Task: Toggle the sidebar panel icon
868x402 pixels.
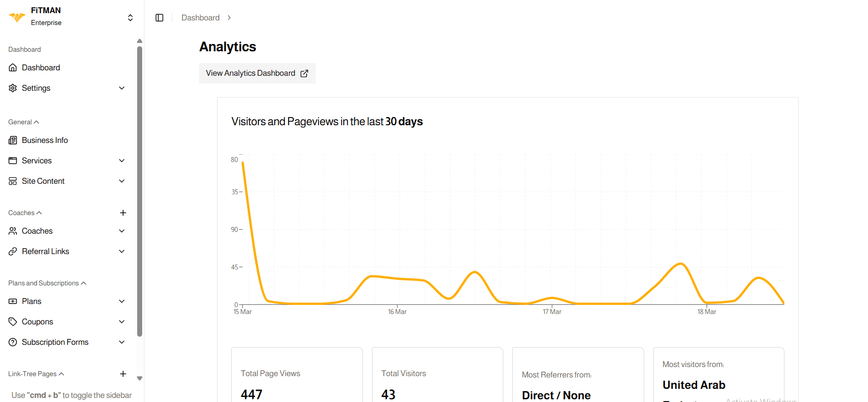Action: pyautogui.click(x=159, y=18)
